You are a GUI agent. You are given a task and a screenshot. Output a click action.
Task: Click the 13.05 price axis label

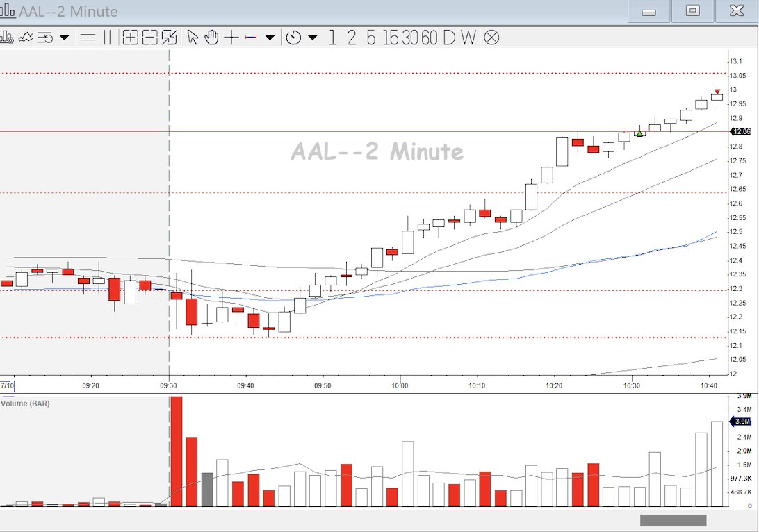(738, 76)
